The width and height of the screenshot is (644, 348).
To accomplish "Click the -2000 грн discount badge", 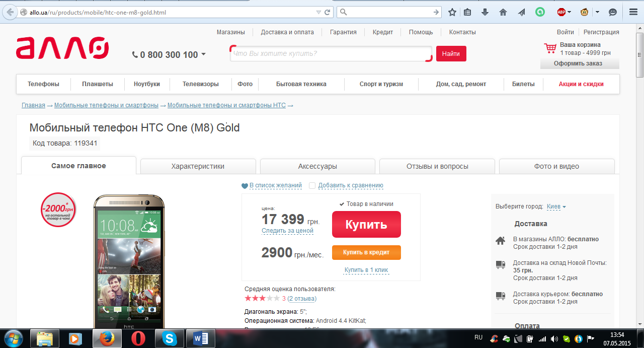I will click(x=58, y=210).
